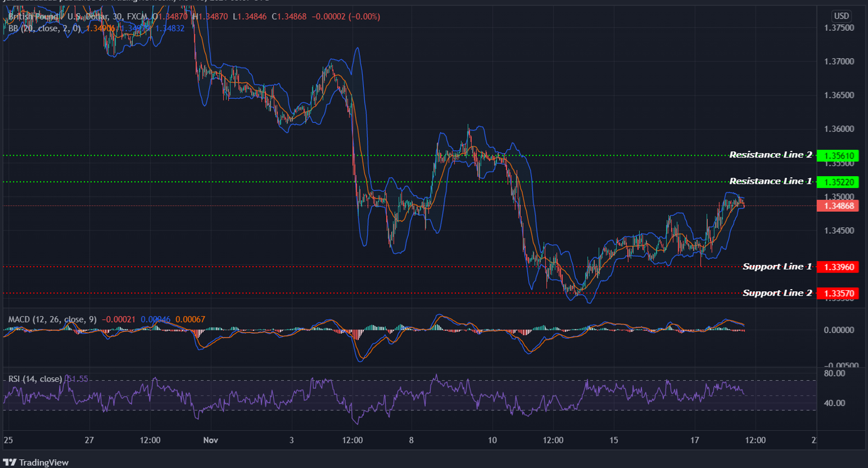The height and width of the screenshot is (468, 868).
Task: Click the Nov label on the time axis
Action: 211,440
